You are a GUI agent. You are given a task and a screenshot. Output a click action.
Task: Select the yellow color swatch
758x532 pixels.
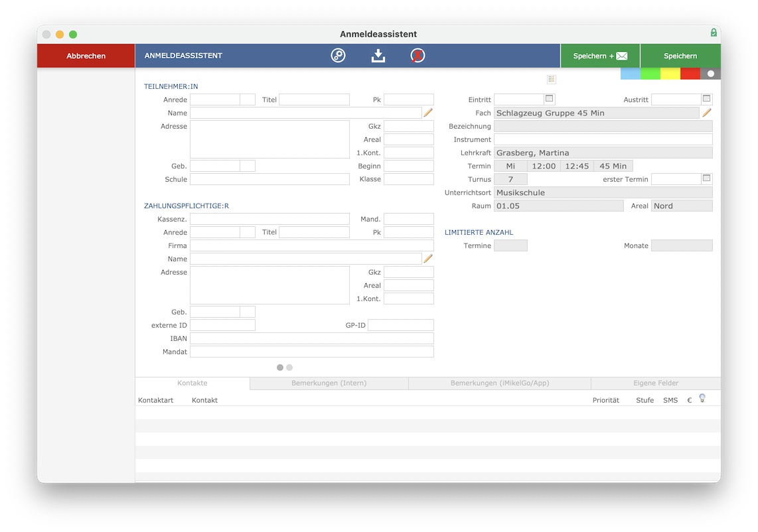click(670, 74)
